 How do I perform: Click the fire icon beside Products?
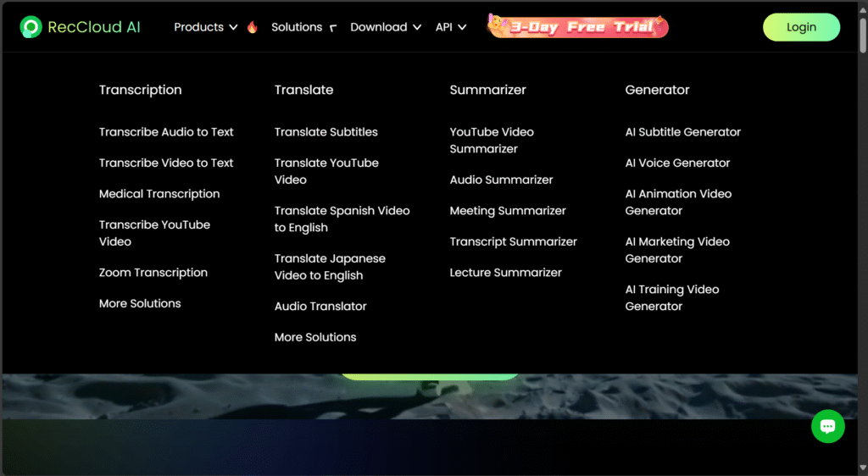pyautogui.click(x=252, y=27)
